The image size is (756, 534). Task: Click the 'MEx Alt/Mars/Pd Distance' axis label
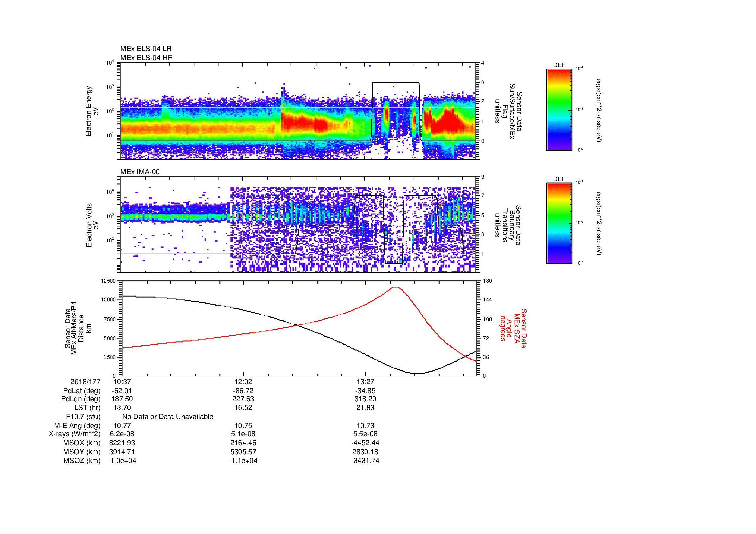(78, 328)
